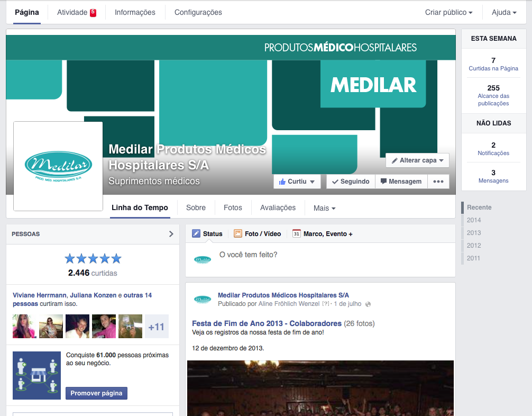Click the thumbs-up icon on Curtiu button

pos(282,182)
